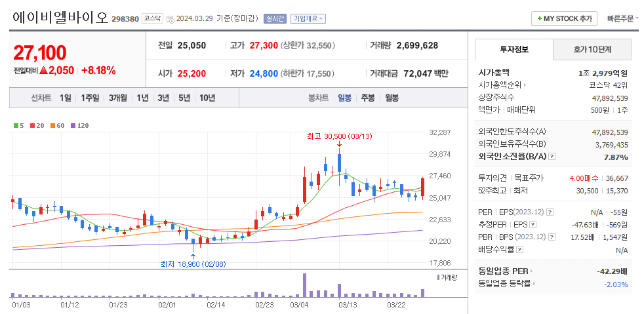Click the 시가총액순위 link
Viewport: 644px width, 314px height.
coord(500,85)
